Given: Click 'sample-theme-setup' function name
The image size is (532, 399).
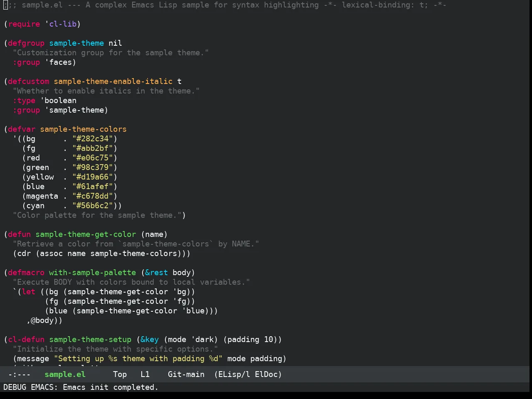Looking at the screenshot, I should pos(90,340).
